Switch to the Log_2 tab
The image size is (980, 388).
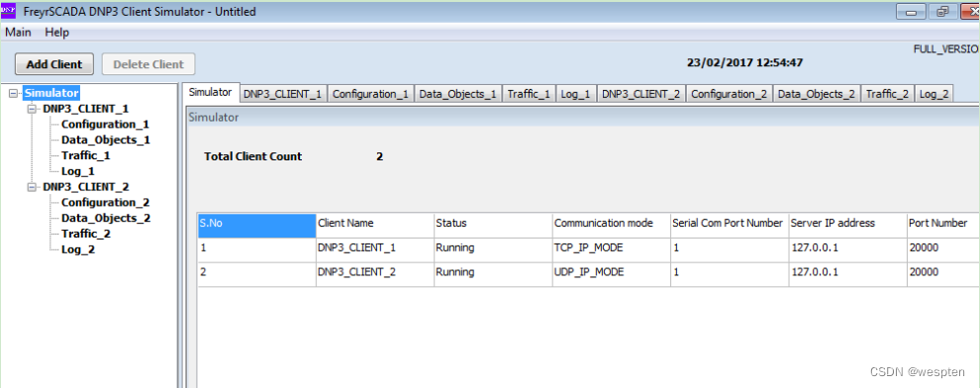point(934,94)
